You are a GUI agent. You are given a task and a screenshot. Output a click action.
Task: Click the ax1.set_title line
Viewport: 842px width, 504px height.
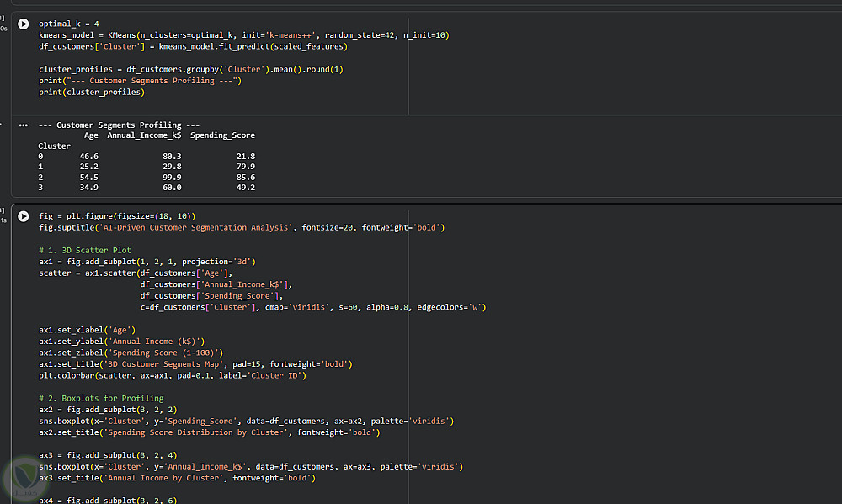coord(195,364)
